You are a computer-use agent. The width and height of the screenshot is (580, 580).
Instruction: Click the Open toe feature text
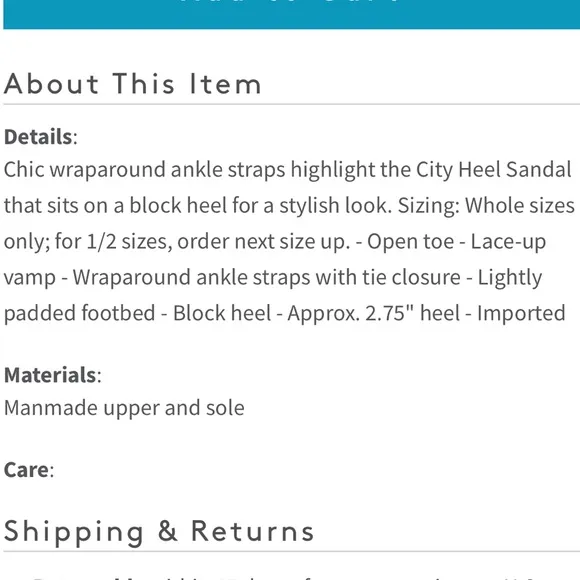click(410, 242)
